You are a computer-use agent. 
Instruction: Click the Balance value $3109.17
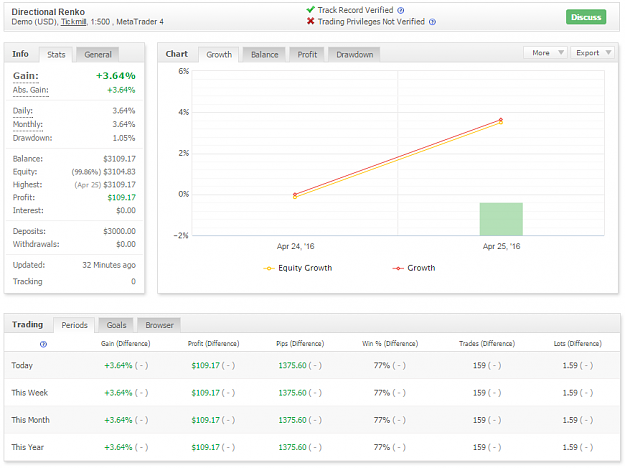coord(119,159)
